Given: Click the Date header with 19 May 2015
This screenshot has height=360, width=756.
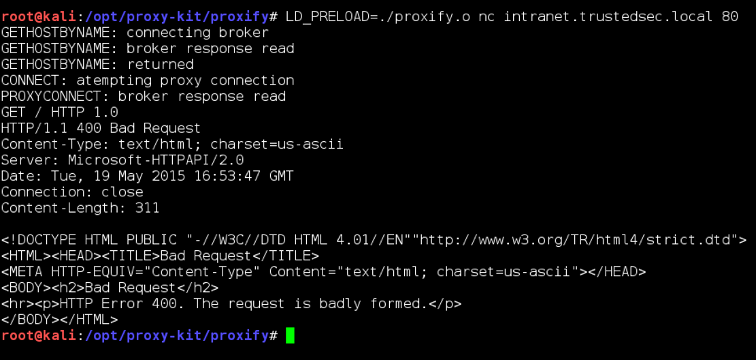Looking at the screenshot, I should [147, 176].
